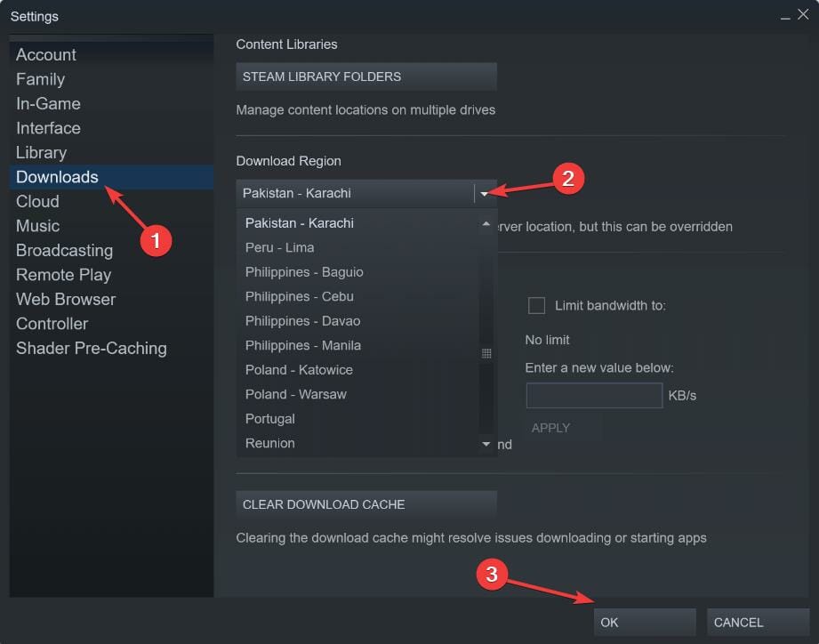Select Philippines - Manila region
Viewport: 819px width, 644px height.
[x=357, y=346]
